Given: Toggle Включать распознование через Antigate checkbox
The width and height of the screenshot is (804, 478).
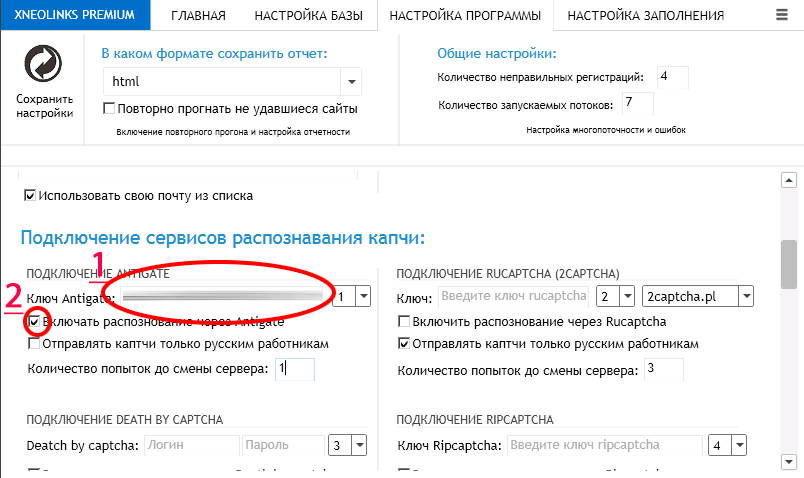Looking at the screenshot, I should point(34,322).
